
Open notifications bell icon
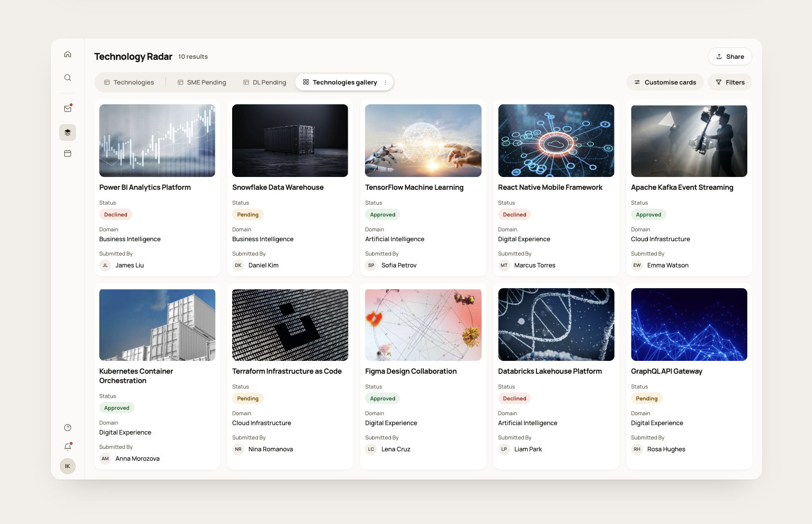pos(68,447)
